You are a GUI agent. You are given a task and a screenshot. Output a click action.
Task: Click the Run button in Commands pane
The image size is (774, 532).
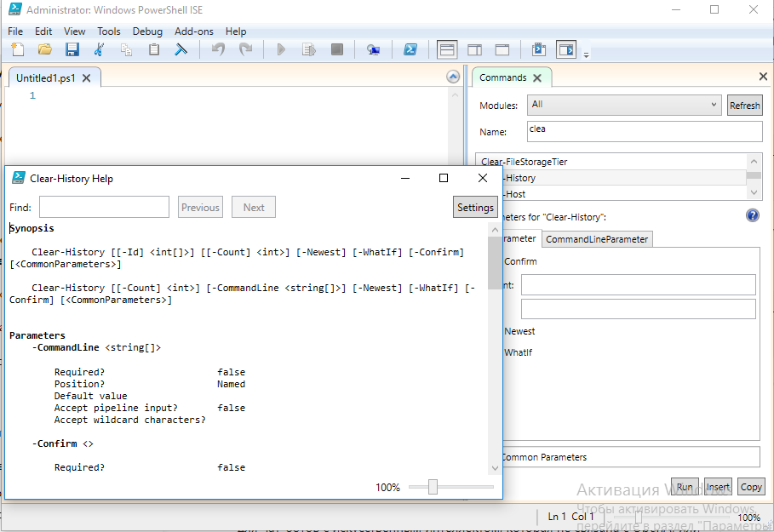coord(685,487)
